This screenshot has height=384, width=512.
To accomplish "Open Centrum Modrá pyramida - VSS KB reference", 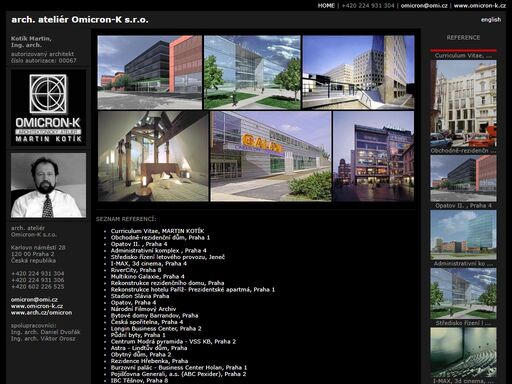I will pyautogui.click(x=173, y=342).
